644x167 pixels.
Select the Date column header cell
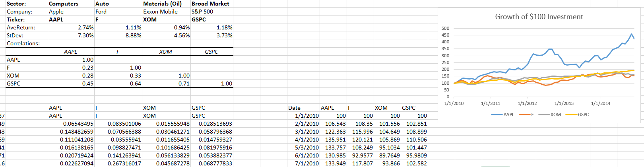tap(295, 108)
